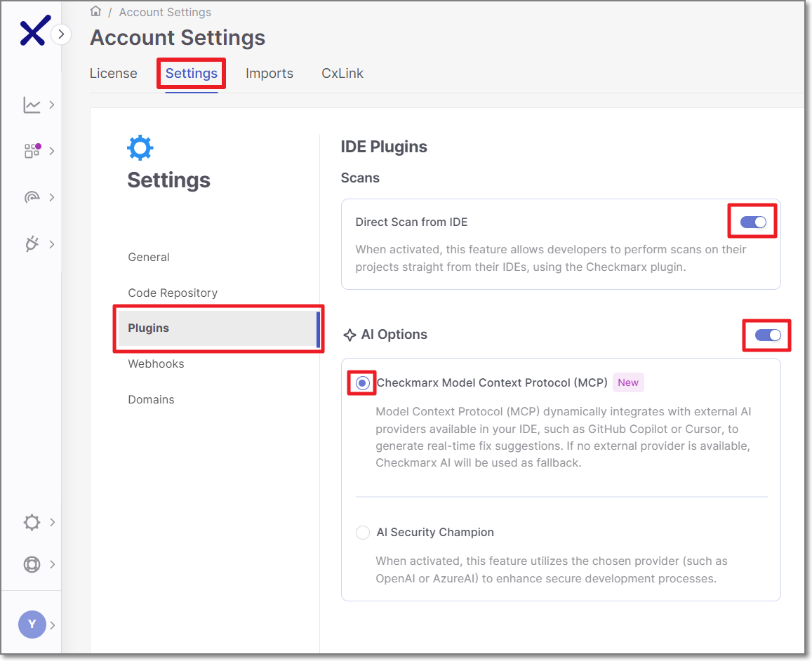Click the user avatar Y
This screenshot has width=812, height=661.
(32, 624)
